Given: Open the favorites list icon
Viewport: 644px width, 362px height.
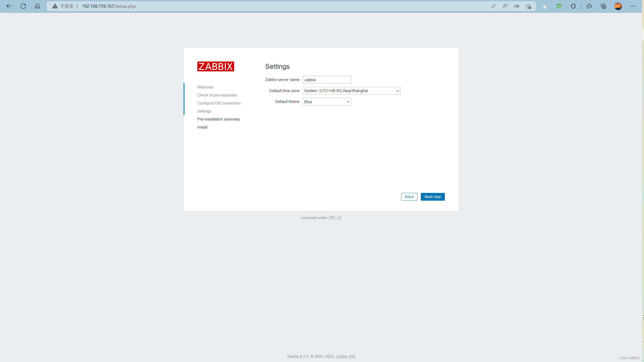Looking at the screenshot, I should (x=589, y=6).
